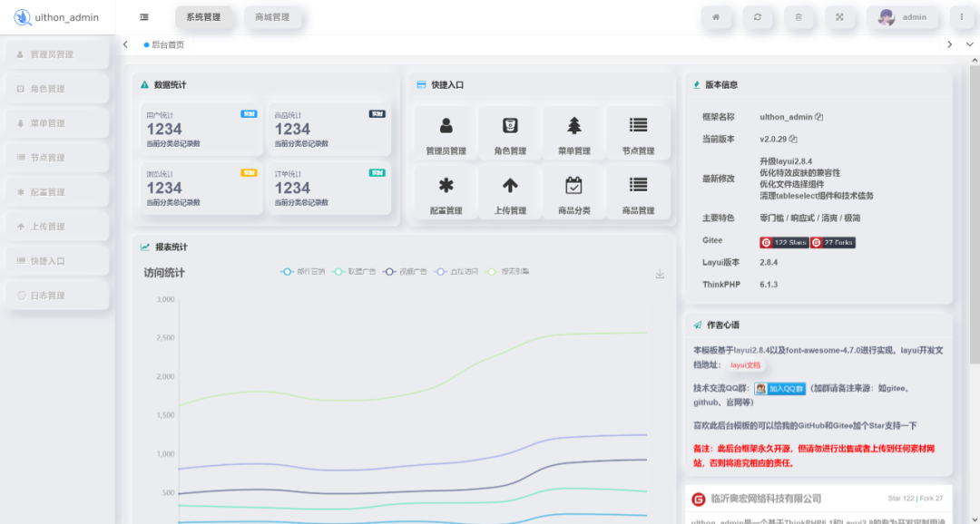Open the layui文档 link in 作者心语
The image size is (980, 524).
(746, 364)
